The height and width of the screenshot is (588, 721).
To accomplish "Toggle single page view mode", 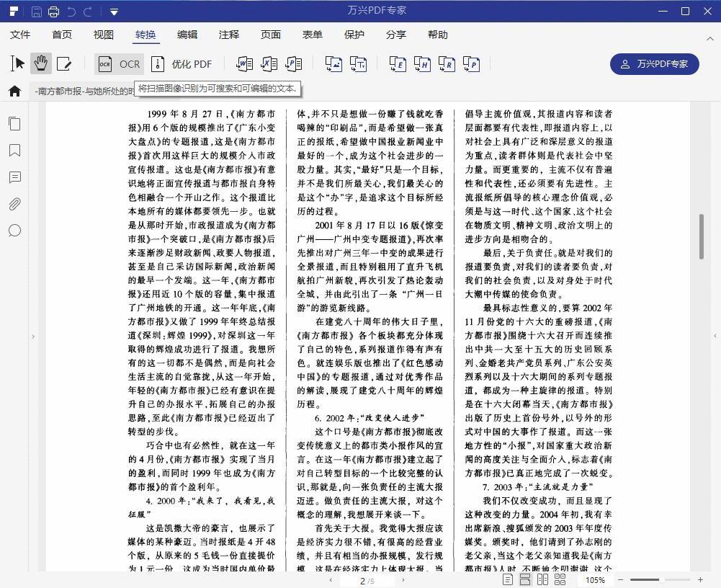I will tap(506, 579).
